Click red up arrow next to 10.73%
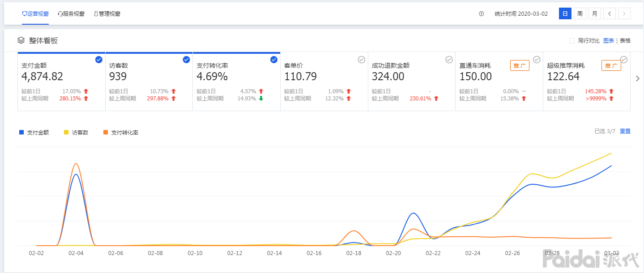 174,91
